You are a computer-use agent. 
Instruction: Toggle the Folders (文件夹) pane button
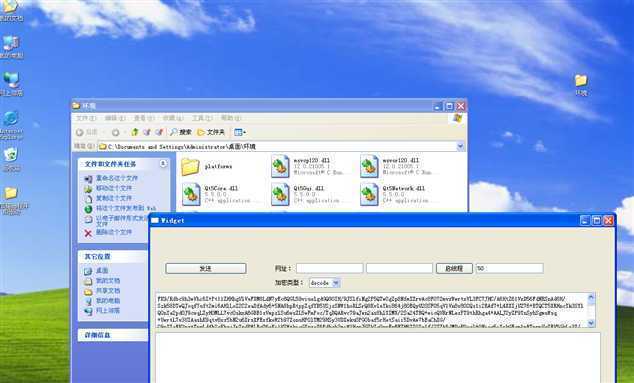(x=211, y=132)
